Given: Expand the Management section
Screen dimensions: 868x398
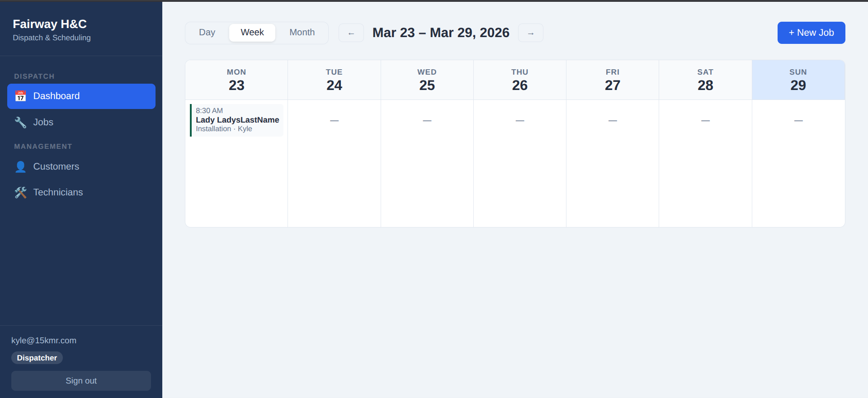Looking at the screenshot, I should [43, 146].
